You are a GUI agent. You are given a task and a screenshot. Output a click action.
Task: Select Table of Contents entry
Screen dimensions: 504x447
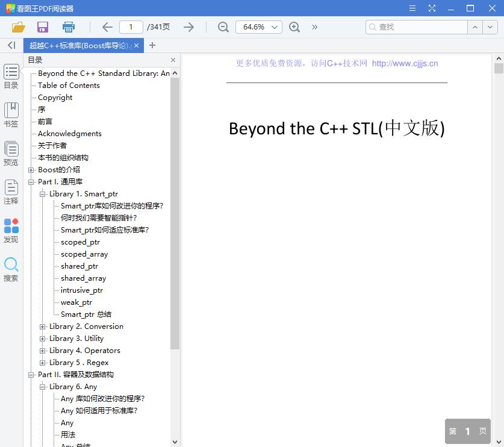tap(69, 85)
